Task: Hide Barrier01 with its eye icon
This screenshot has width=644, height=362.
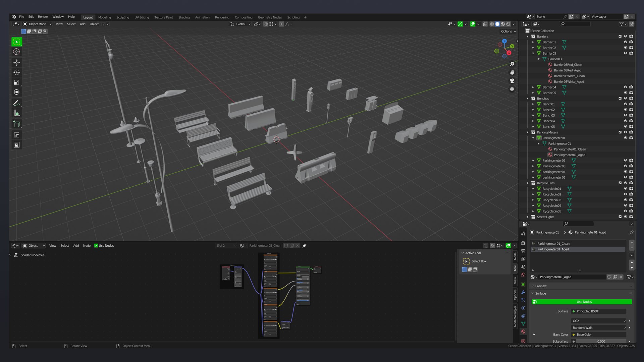Action: (x=625, y=42)
